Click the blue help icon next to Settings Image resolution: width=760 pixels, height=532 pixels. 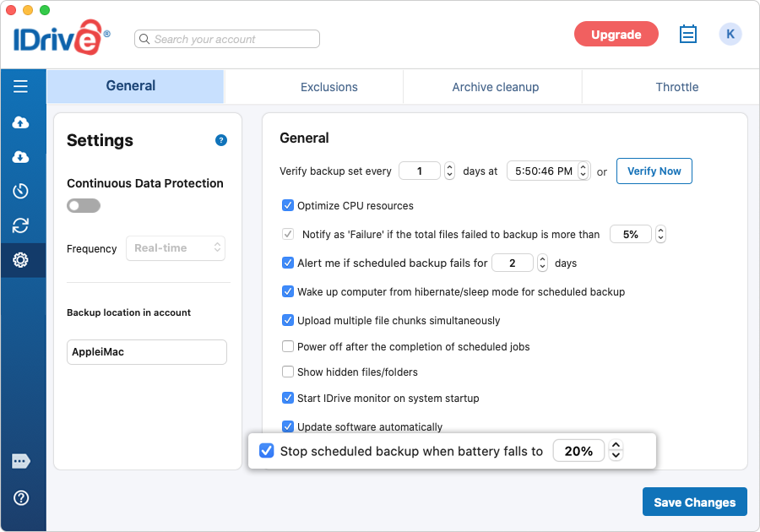(221, 140)
